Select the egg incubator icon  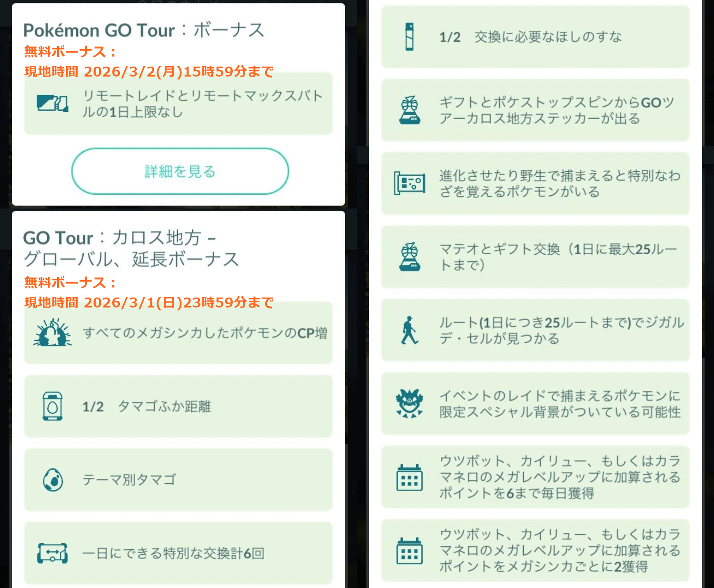pos(52,406)
